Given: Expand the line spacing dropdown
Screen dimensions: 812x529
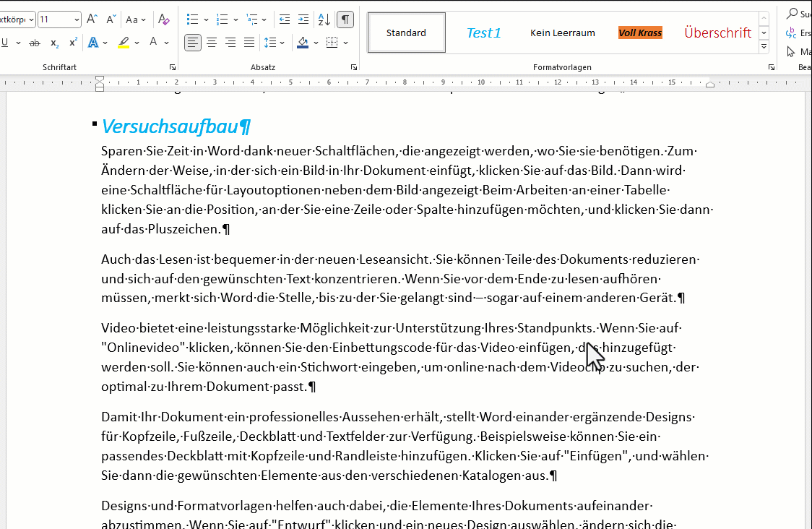Looking at the screenshot, I should [282, 43].
